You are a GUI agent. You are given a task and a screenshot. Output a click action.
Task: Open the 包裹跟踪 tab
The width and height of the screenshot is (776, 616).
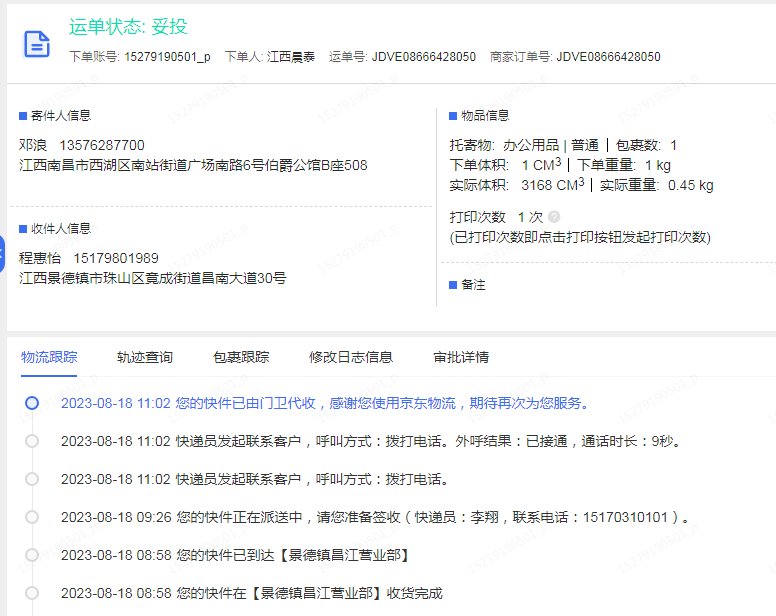click(240, 357)
